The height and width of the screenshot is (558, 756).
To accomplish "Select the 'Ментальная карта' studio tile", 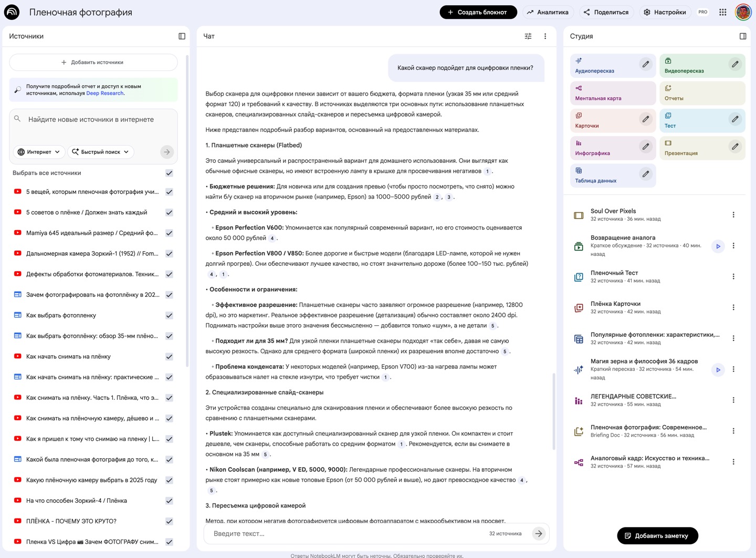I will click(613, 93).
